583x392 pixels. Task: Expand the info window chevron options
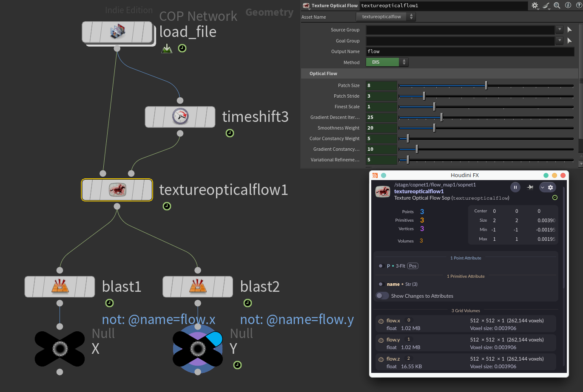pos(543,187)
